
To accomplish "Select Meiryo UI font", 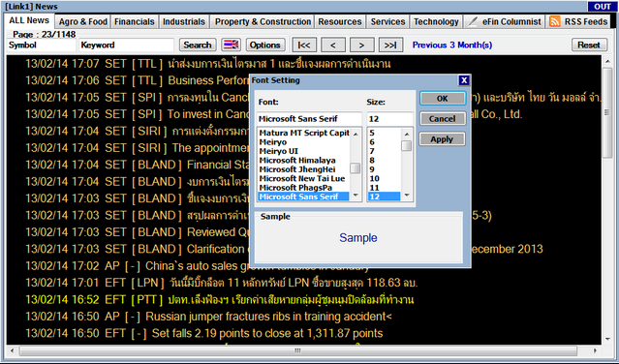I will [303, 151].
